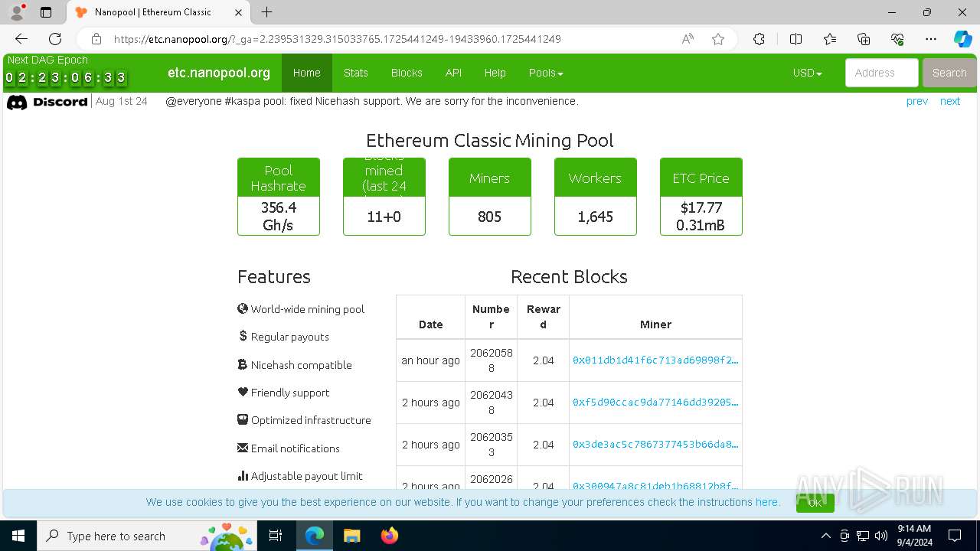Open the browser profile icon
980x551 pixels.
tap(17, 12)
